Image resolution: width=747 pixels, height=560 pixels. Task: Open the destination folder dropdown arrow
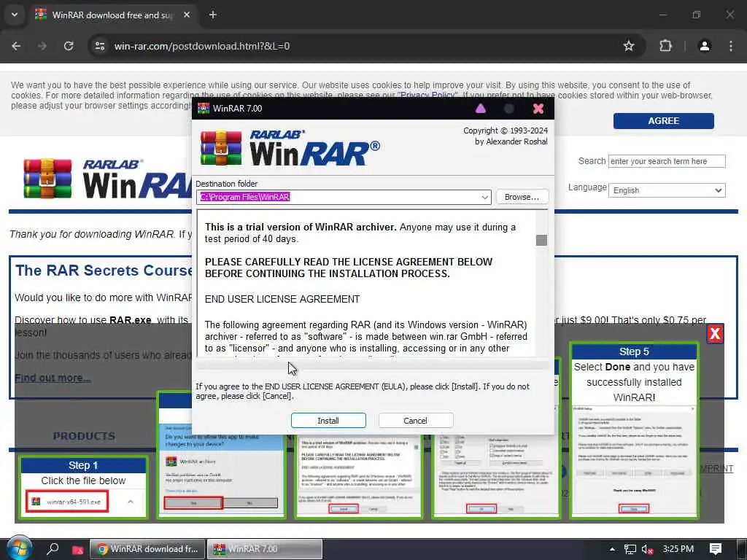(484, 197)
